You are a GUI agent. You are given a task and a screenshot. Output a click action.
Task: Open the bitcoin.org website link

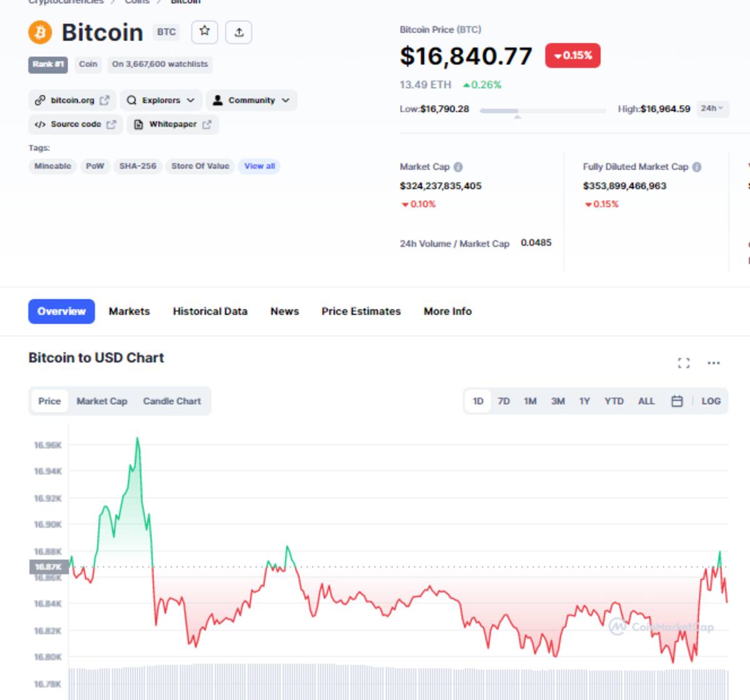click(72, 100)
